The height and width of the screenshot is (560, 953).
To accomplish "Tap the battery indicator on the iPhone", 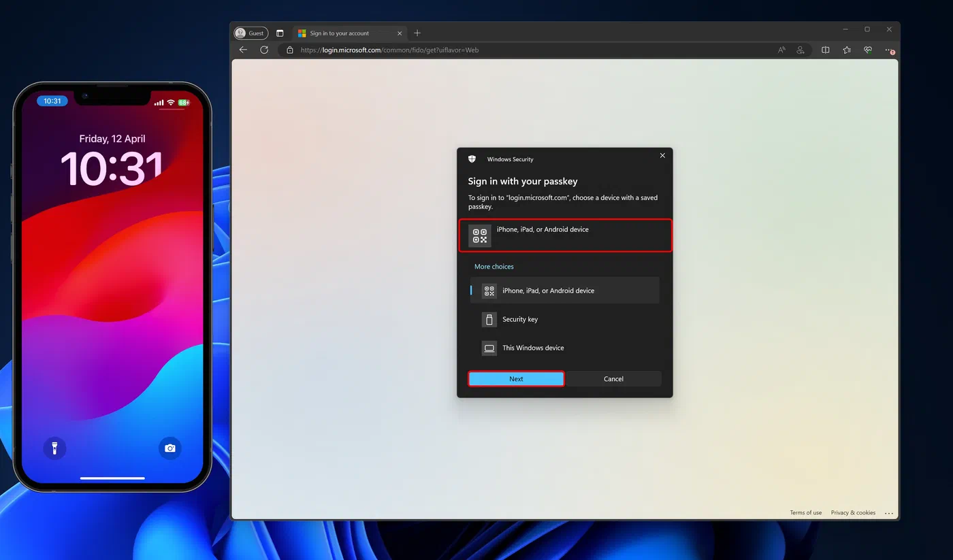I will (x=184, y=102).
